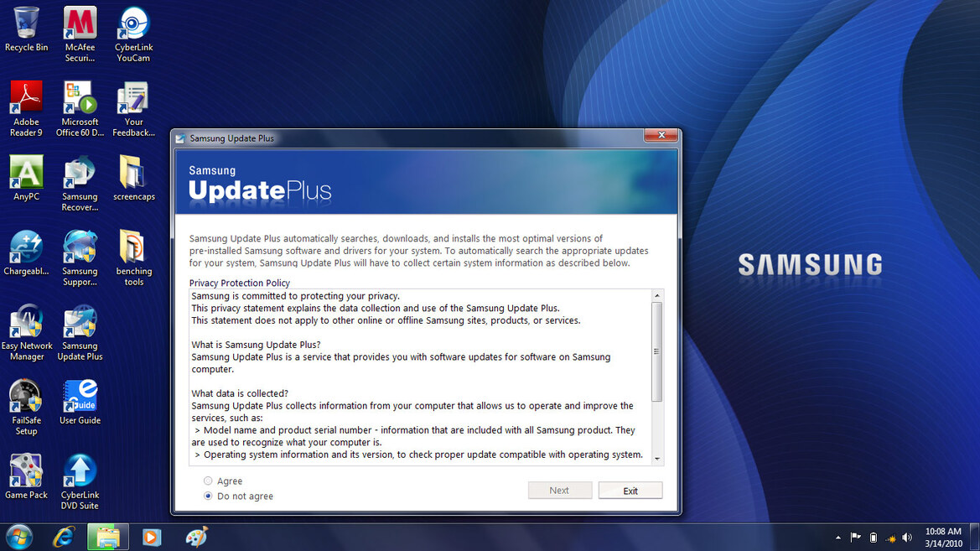Click the Samsung Support icon
The height and width of the screenshot is (551, 980).
pos(80,258)
